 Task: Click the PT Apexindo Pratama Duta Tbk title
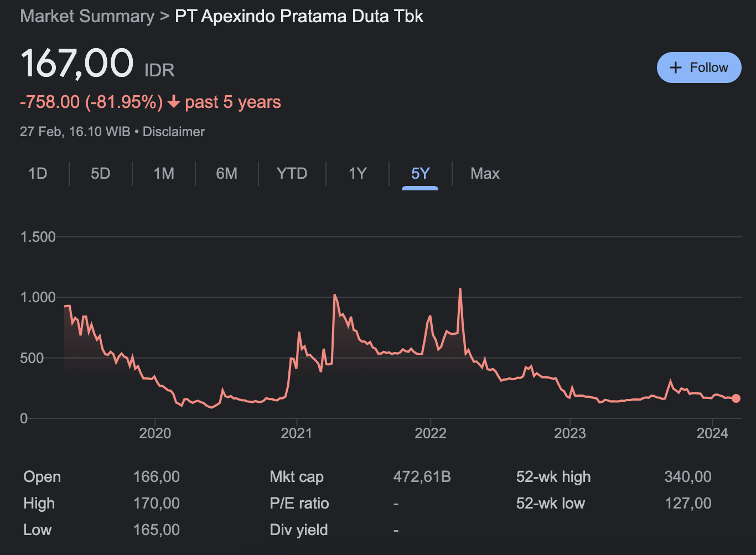[298, 16]
